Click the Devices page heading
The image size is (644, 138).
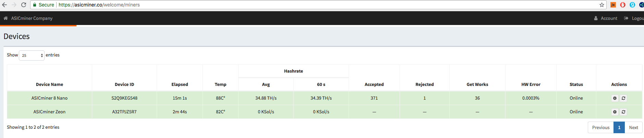[x=16, y=36]
